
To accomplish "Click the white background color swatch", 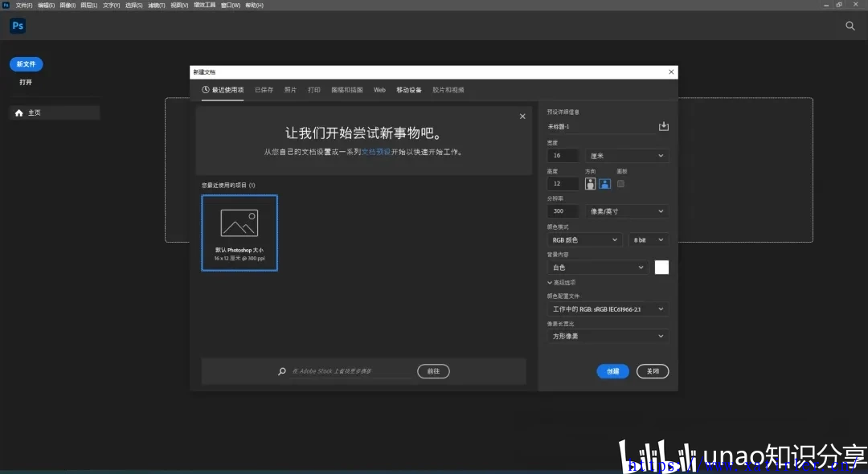I will [x=661, y=268].
